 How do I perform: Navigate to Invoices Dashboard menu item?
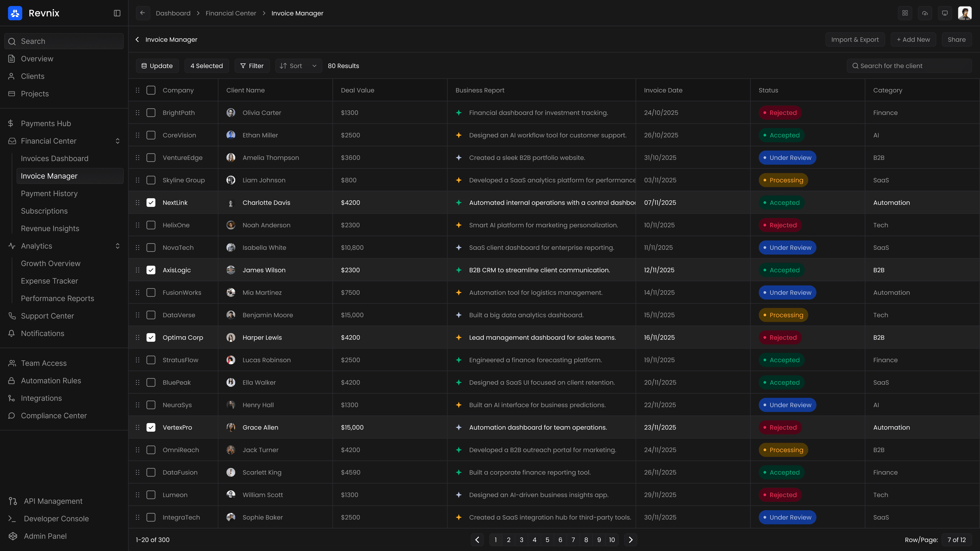(54, 159)
